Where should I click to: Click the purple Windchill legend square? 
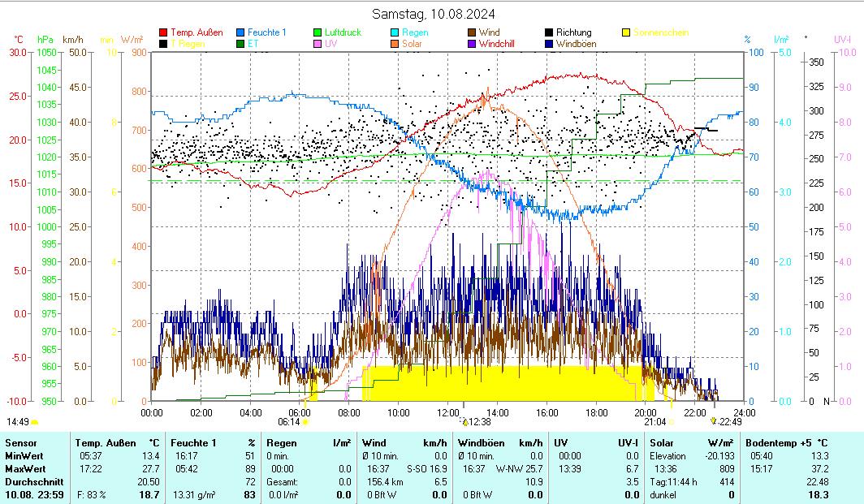click(x=473, y=44)
